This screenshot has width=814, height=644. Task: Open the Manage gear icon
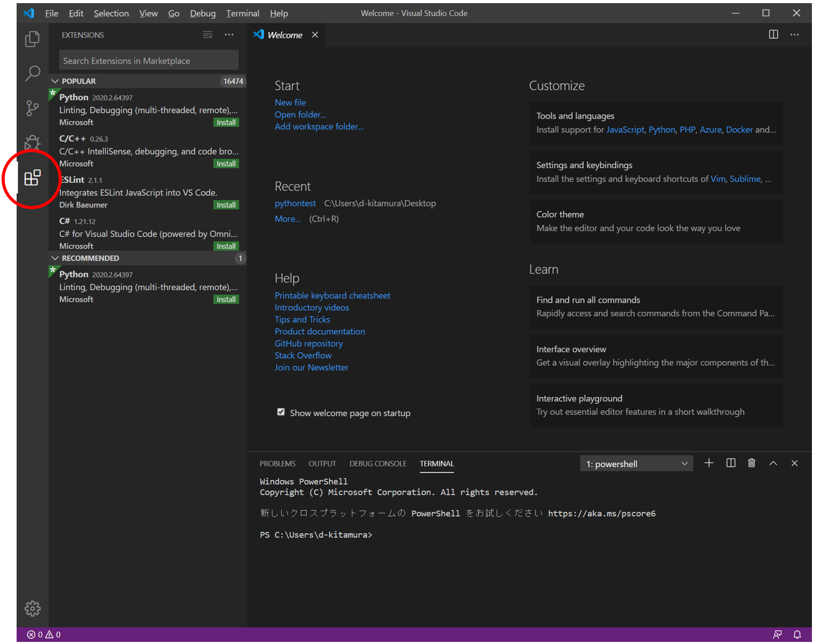click(x=32, y=608)
